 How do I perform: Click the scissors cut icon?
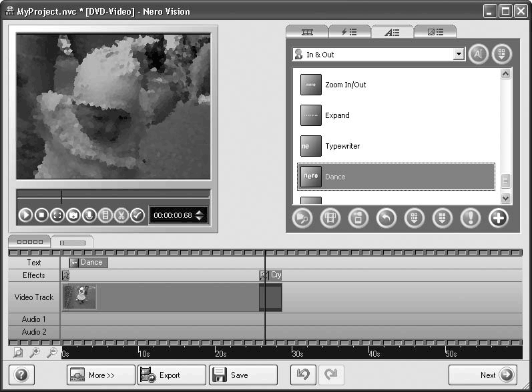pos(121,215)
